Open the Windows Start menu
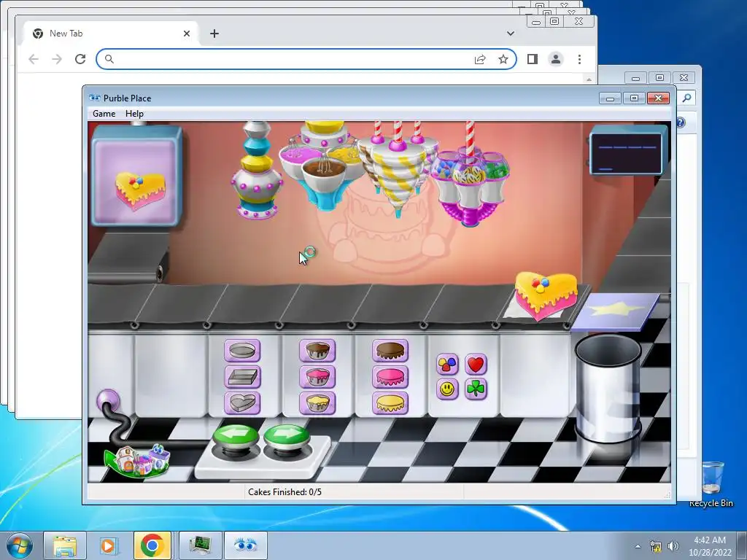747x560 pixels. [18, 545]
